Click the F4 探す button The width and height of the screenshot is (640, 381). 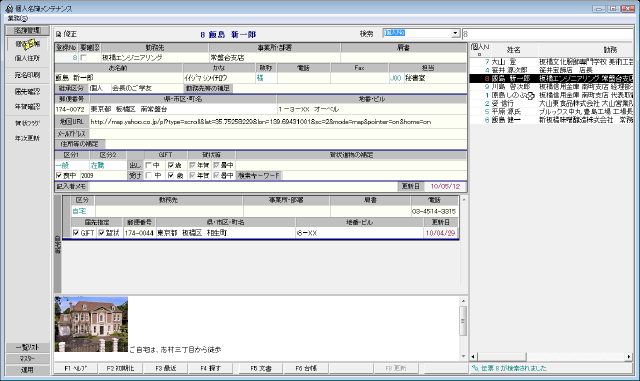[x=211, y=368]
